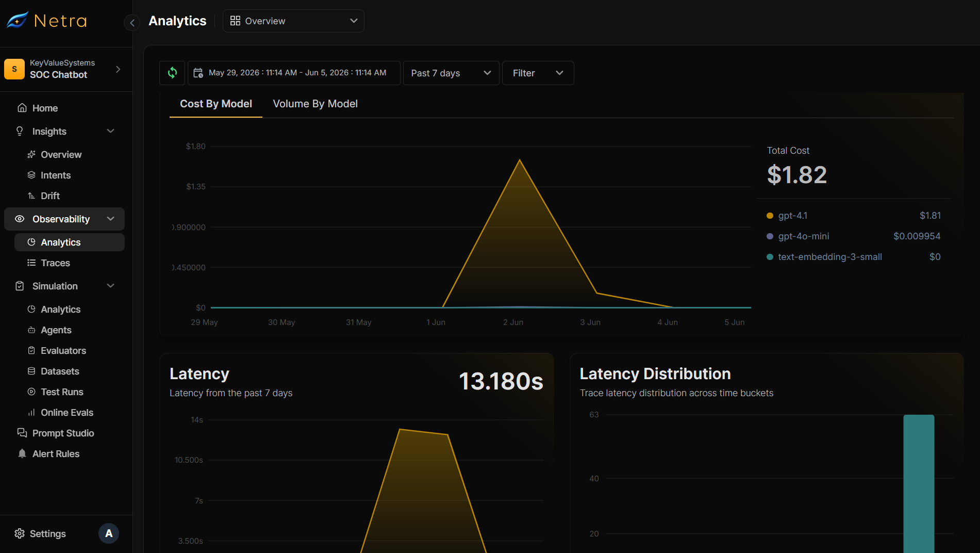Click the Simulation clipboard icon
This screenshot has height=553, width=980.
pos(20,286)
